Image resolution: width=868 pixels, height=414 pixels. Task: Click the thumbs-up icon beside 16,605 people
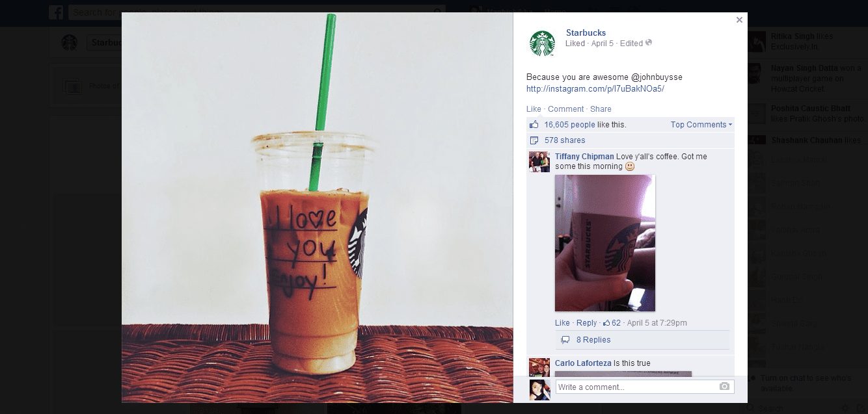point(534,124)
